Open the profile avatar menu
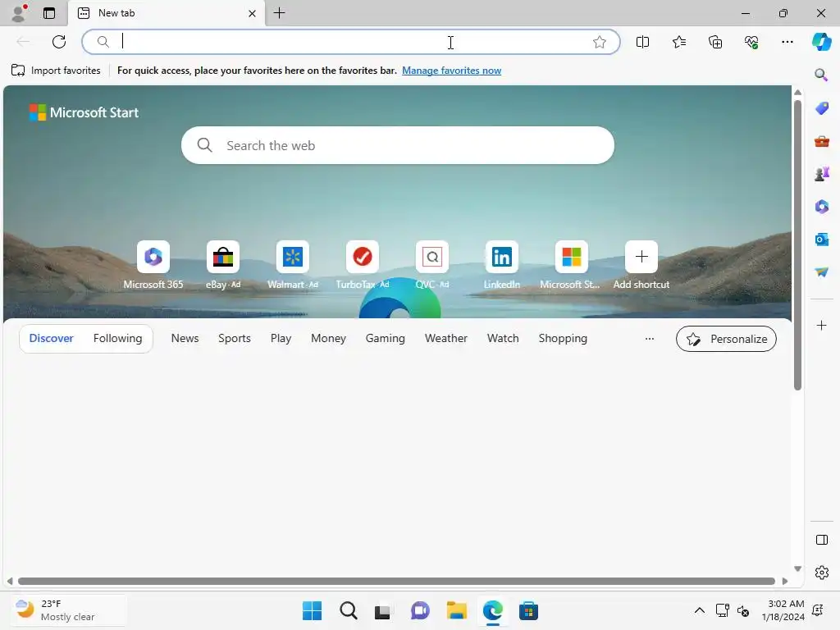Viewport: 840px width, 630px height. pyautogui.click(x=19, y=13)
